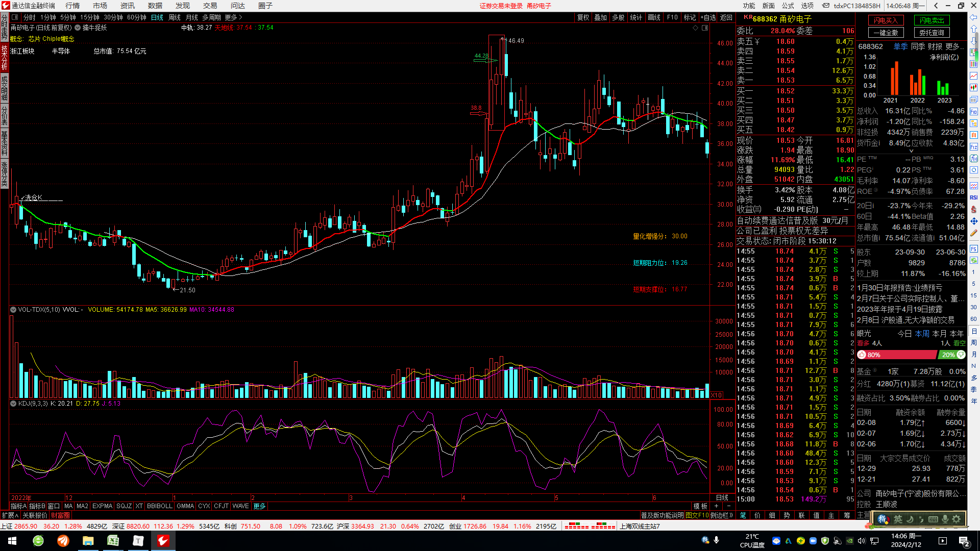
Task: Click the diamond icon at chart top-right
Action: tap(695, 28)
